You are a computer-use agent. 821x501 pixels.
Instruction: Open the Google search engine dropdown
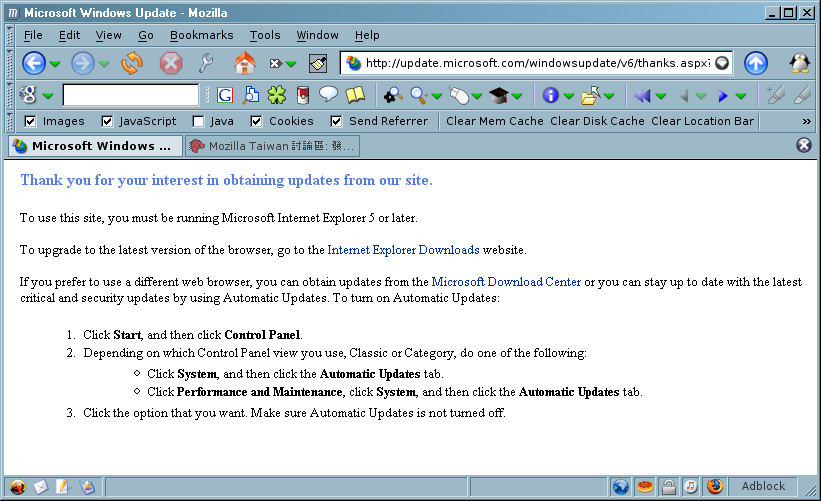[47, 96]
